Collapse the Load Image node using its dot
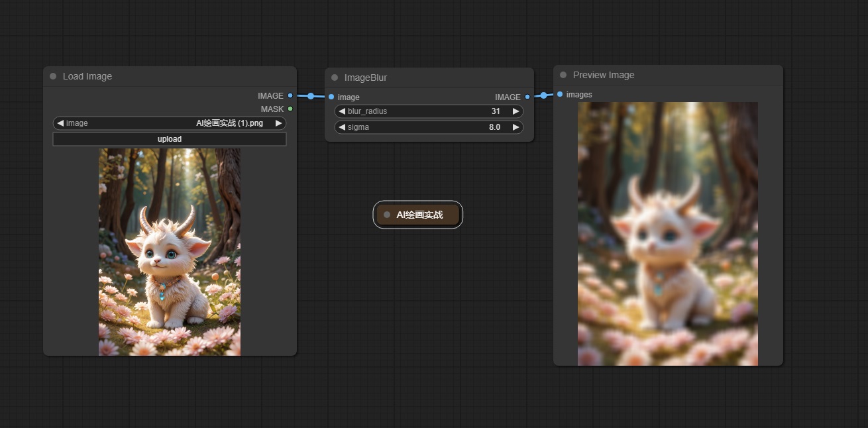This screenshot has width=868, height=428. tap(53, 76)
